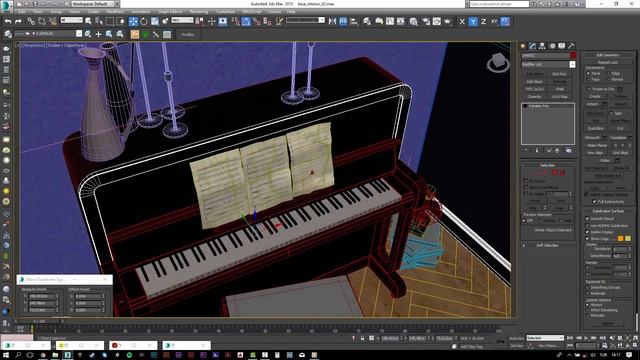Click the Make Planar button

point(597,145)
